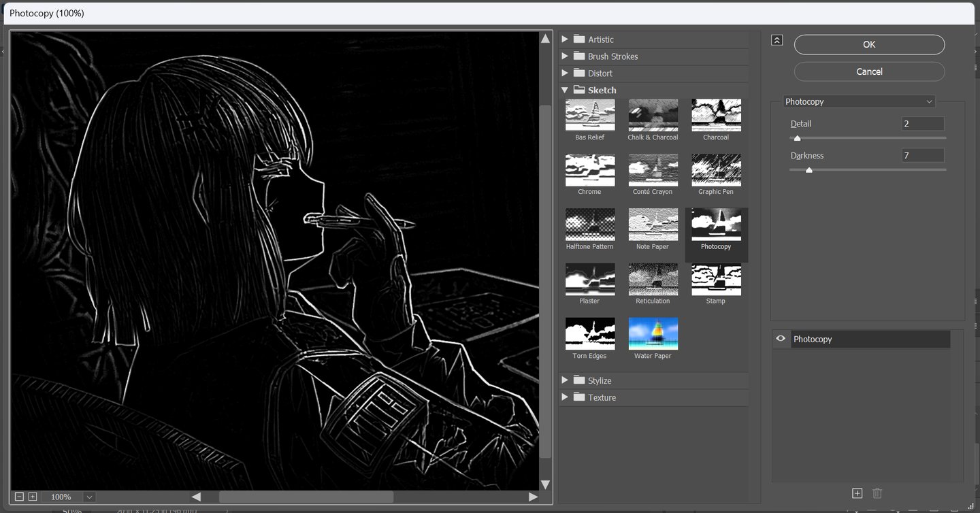This screenshot has height=513, width=980.
Task: Choose the Charcoal filter thumbnail
Action: (716, 116)
